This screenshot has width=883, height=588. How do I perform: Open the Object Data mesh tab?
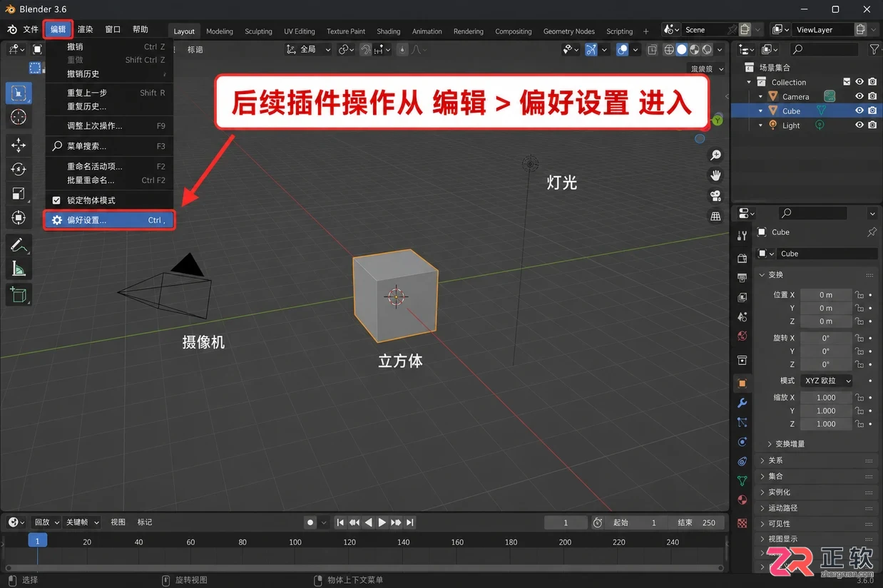[742, 480]
